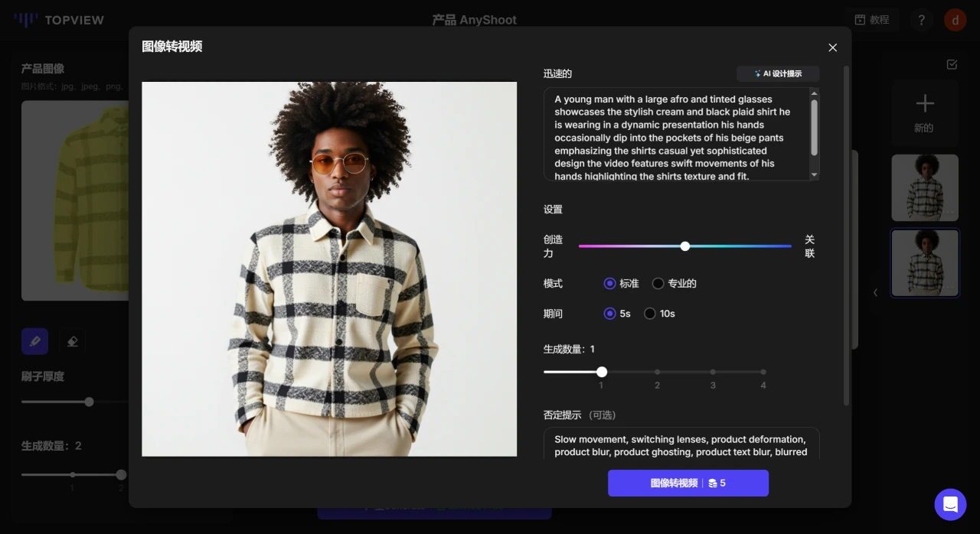Image resolution: width=980 pixels, height=534 pixels.
Task: Select the brush pen tool icon
Action: (x=34, y=341)
